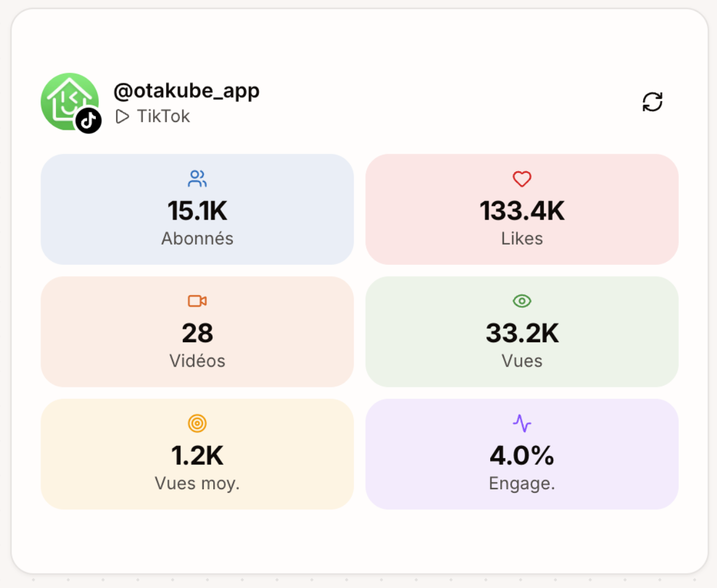Click the red heart Likes icon
This screenshot has width=717, height=588.
[522, 178]
